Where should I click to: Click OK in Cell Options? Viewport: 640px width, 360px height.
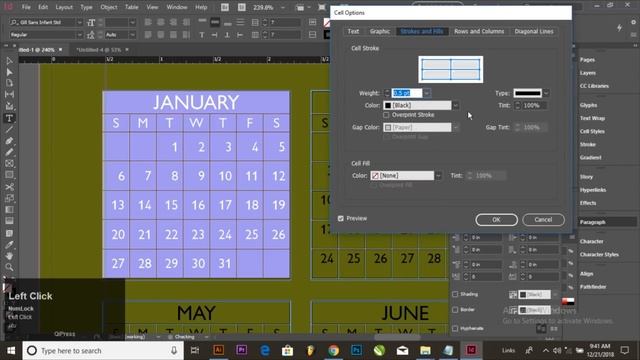496,220
